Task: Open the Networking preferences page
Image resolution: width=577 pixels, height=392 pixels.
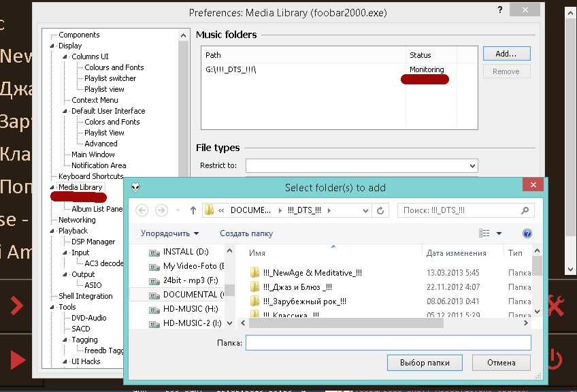Action: click(77, 220)
